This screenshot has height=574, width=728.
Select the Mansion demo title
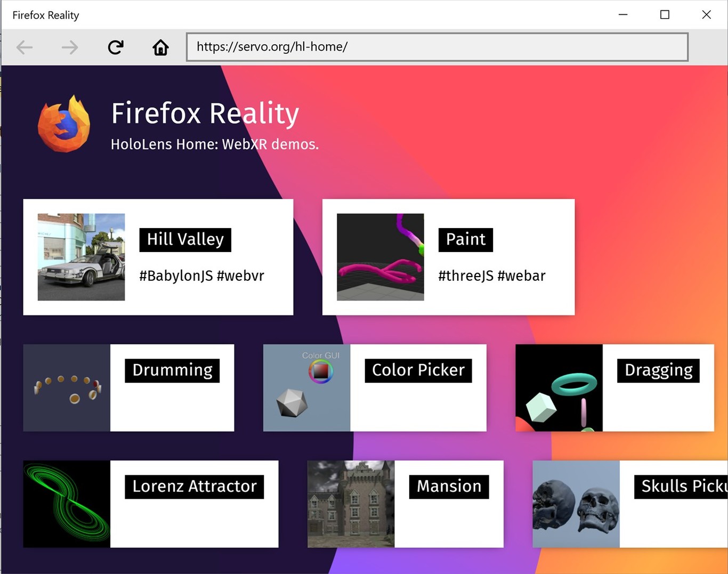(x=448, y=486)
